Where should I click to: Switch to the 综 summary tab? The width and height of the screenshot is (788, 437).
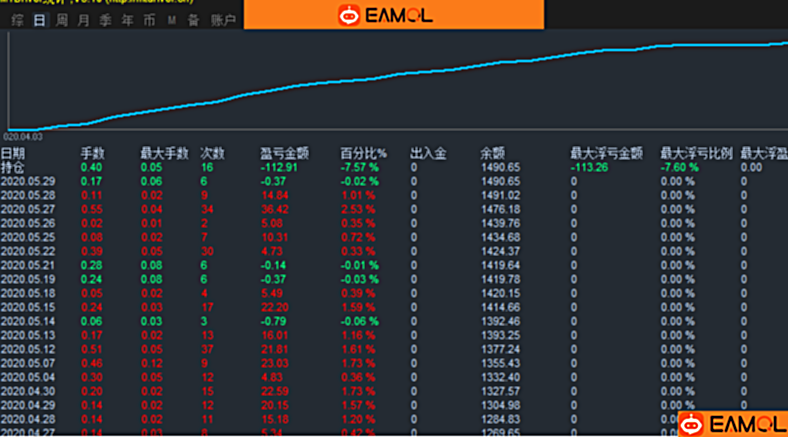(x=17, y=20)
